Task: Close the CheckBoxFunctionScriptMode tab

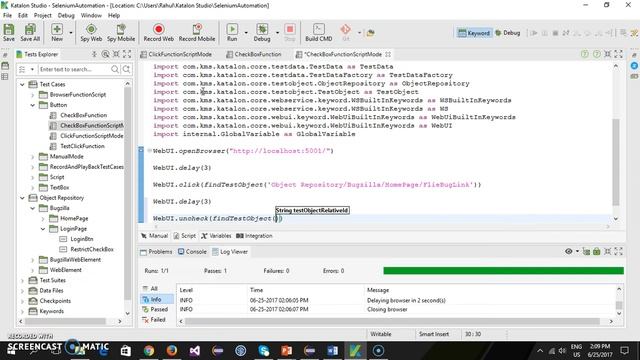Action: click(x=388, y=54)
